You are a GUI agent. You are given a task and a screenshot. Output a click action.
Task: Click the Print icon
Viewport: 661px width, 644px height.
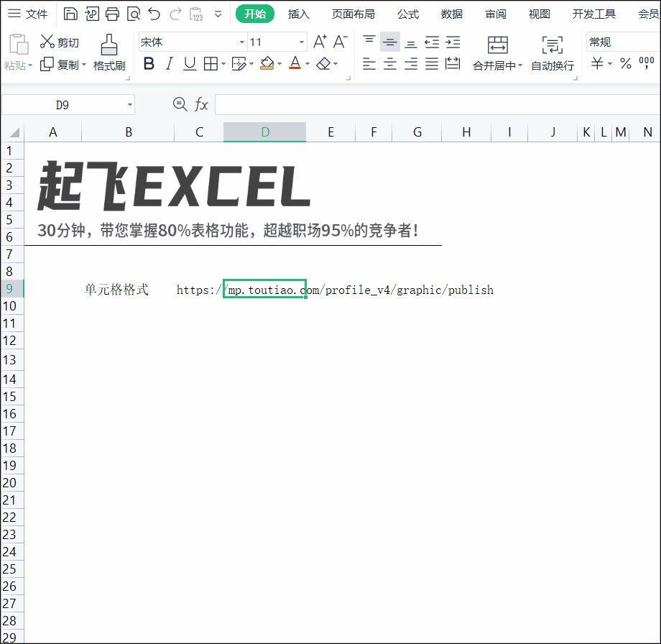[112, 14]
